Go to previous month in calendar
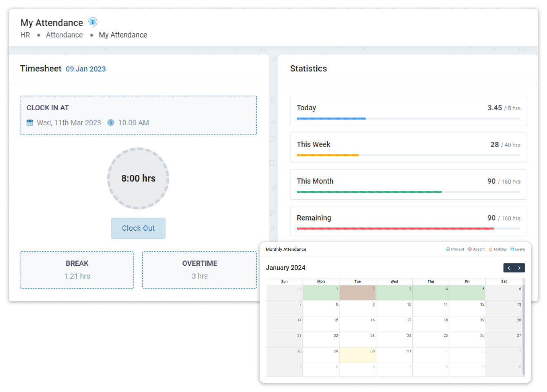This screenshot has width=547, height=392. (509, 268)
